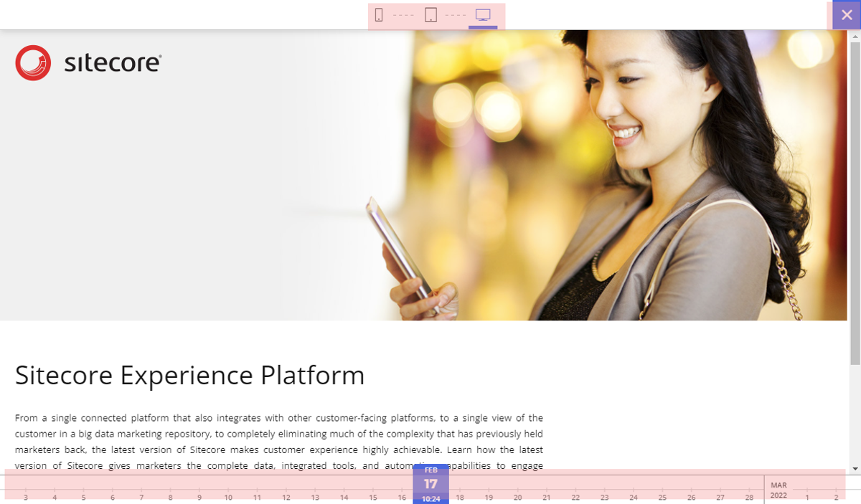Jump to day 10 on the timeline

click(228, 497)
